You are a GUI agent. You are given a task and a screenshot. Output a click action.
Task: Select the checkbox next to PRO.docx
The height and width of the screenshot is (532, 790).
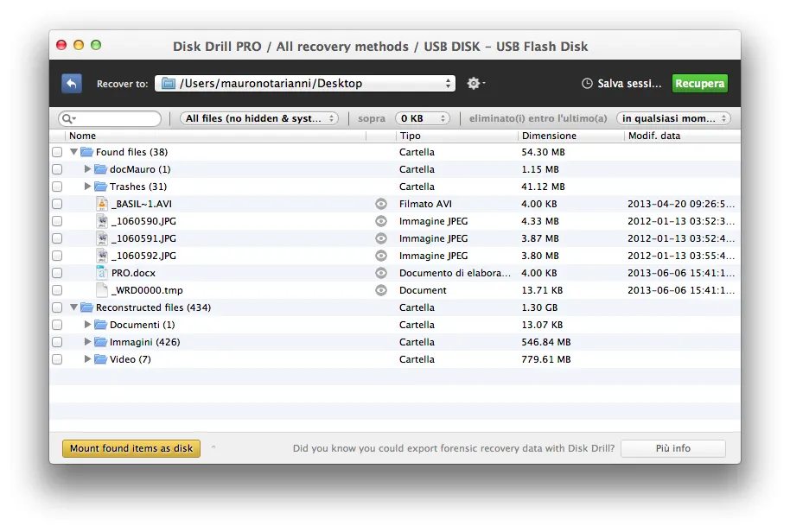(57, 273)
